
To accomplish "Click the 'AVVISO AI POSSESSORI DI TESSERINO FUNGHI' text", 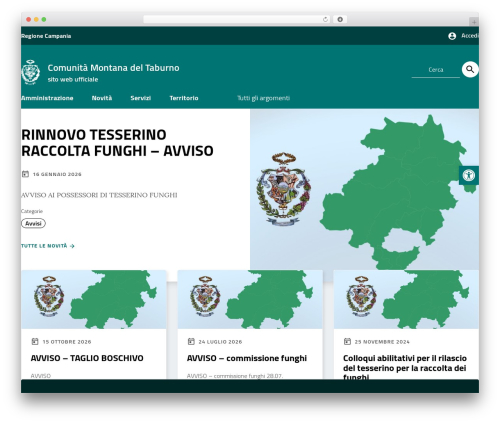I will click(x=99, y=195).
